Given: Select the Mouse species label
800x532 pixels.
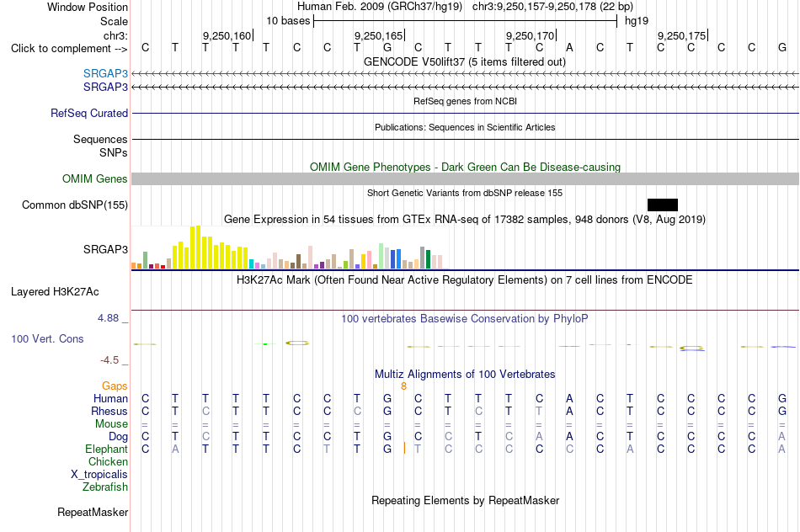Looking at the screenshot, I should 111,424.
